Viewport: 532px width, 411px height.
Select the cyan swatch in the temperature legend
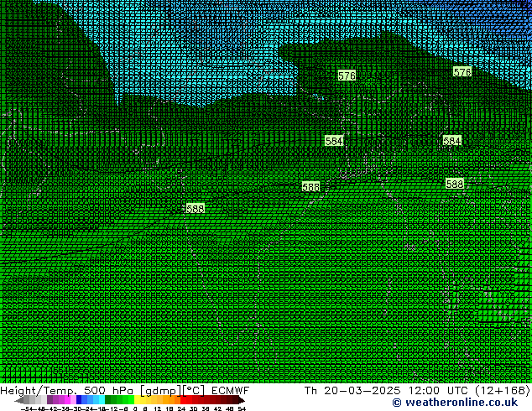pyautogui.click(x=102, y=399)
